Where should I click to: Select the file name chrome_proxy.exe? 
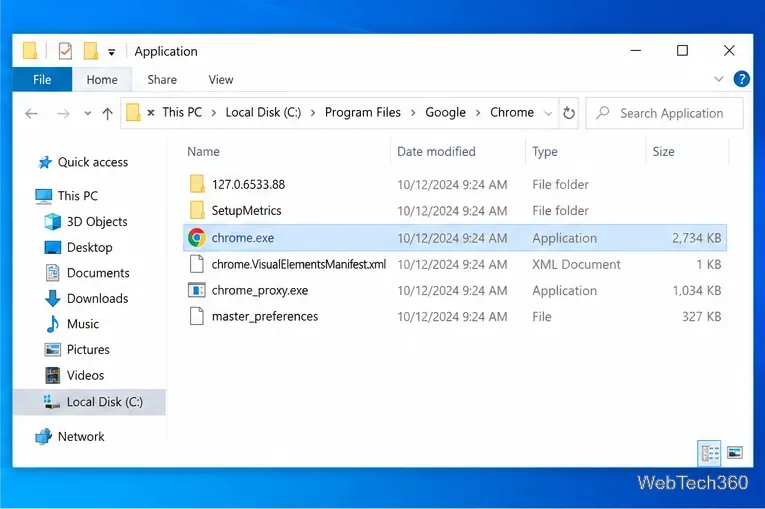click(260, 290)
